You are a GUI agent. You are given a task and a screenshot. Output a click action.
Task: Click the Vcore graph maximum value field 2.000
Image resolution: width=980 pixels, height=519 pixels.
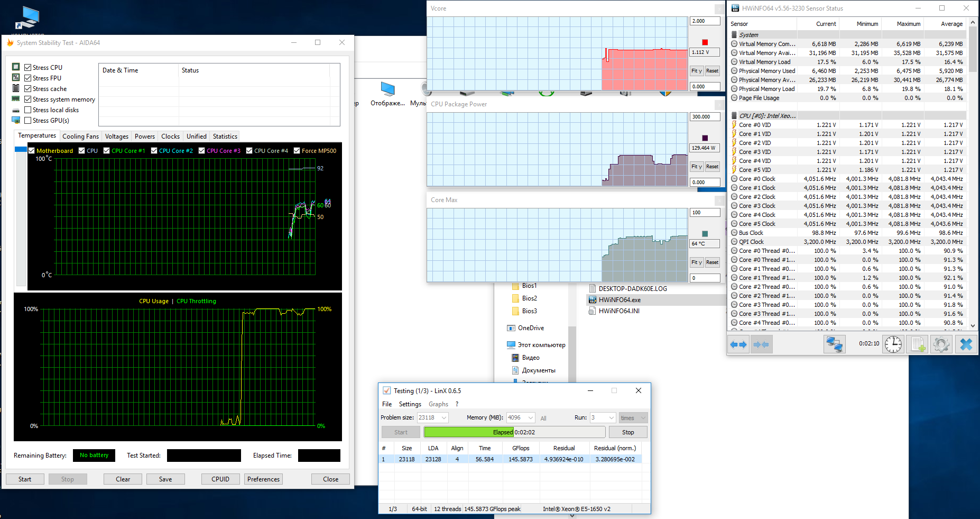point(705,21)
